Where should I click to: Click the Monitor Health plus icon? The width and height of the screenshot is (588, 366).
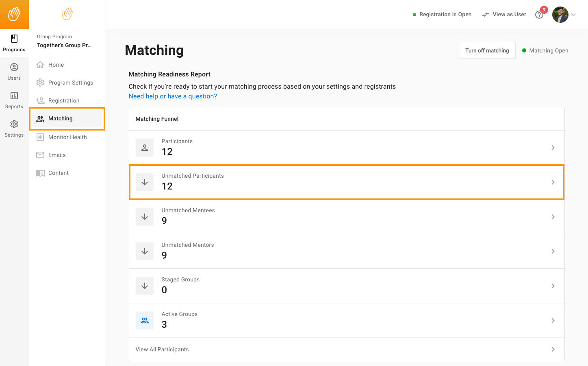tap(40, 137)
